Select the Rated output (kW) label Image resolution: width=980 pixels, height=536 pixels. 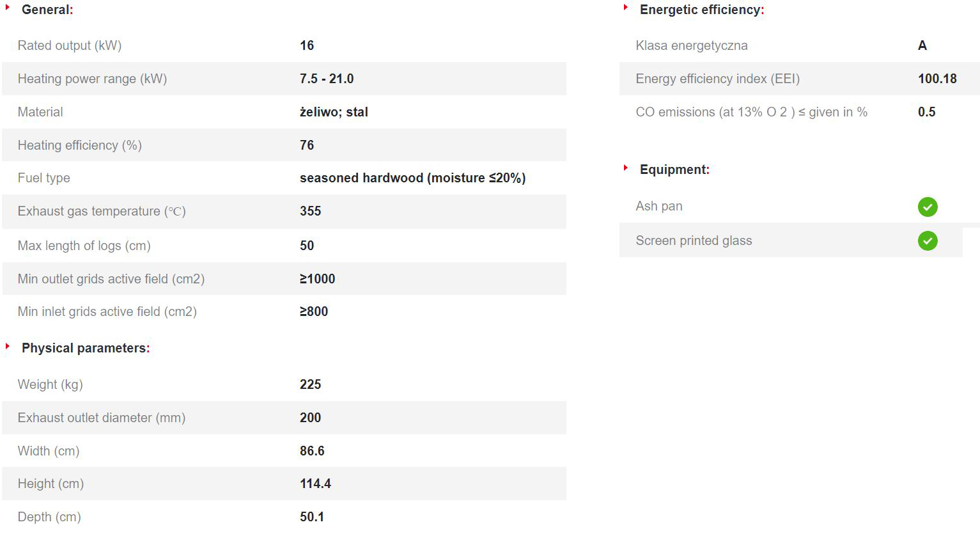click(x=70, y=45)
